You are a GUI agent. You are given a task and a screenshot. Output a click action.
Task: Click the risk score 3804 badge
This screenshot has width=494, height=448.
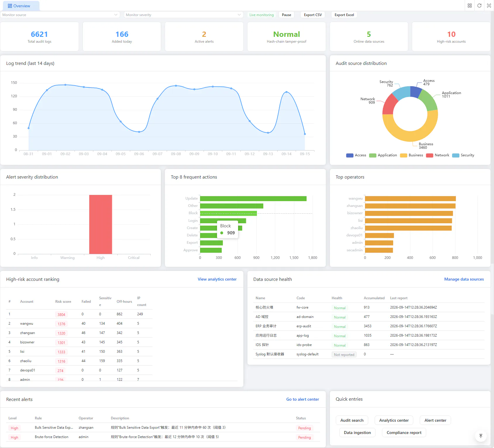(61, 314)
